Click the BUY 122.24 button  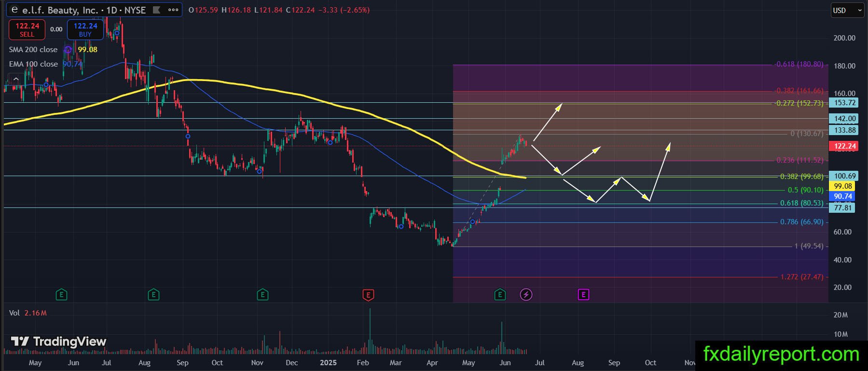point(85,29)
